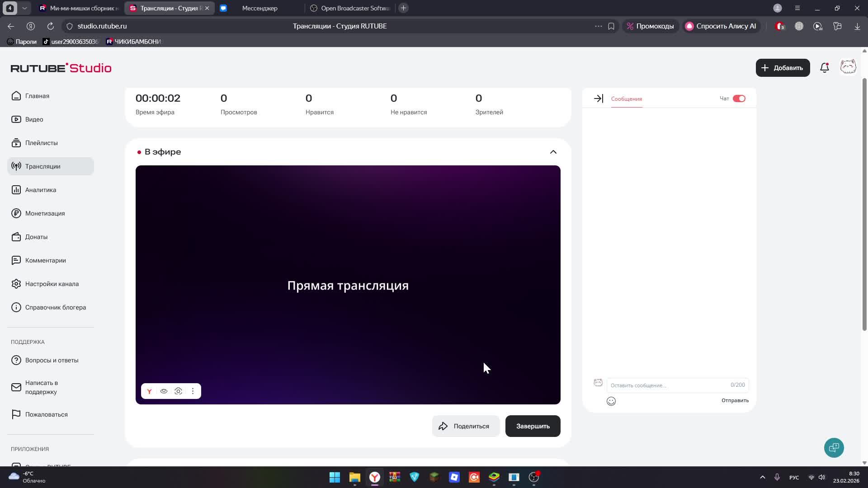Collapse chat panel with arrow icon
This screenshot has width=868, height=488.
[x=598, y=99]
